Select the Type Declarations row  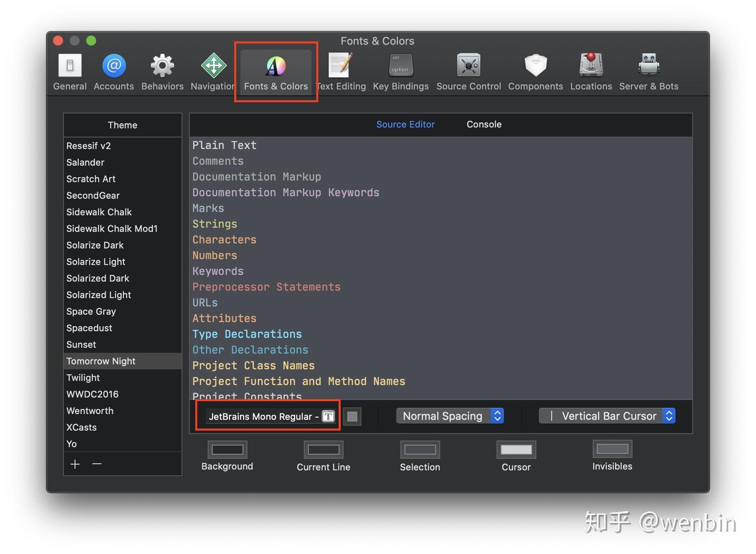point(441,334)
